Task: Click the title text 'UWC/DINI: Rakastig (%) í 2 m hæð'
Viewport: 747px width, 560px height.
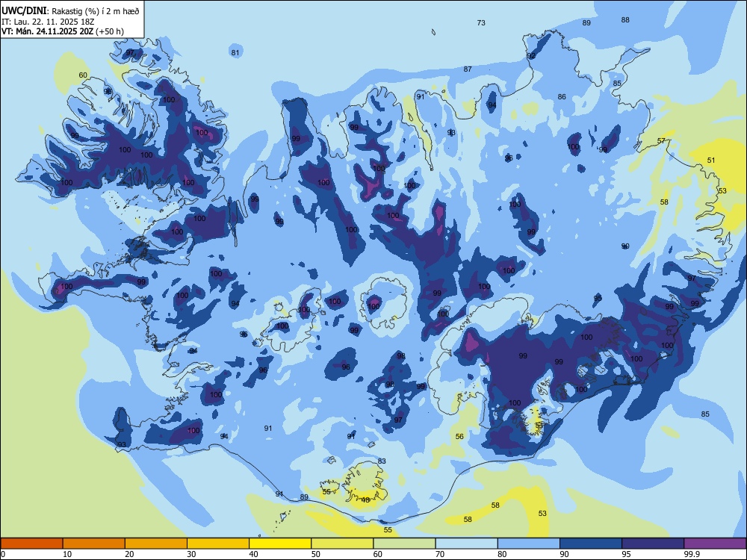Action: coord(70,10)
